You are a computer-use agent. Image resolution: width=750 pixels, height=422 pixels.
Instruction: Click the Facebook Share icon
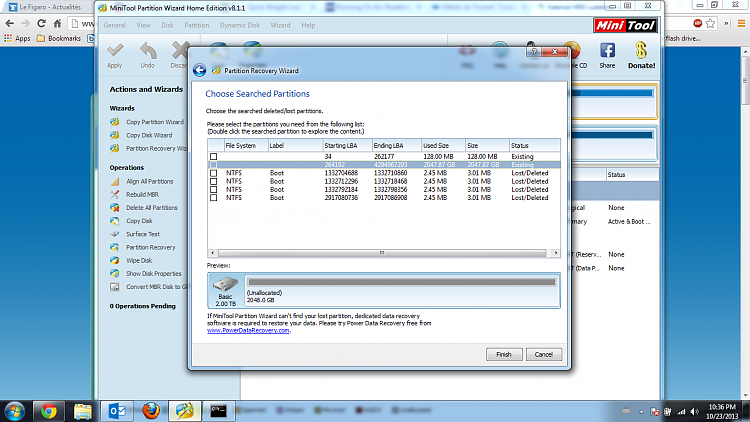607,50
